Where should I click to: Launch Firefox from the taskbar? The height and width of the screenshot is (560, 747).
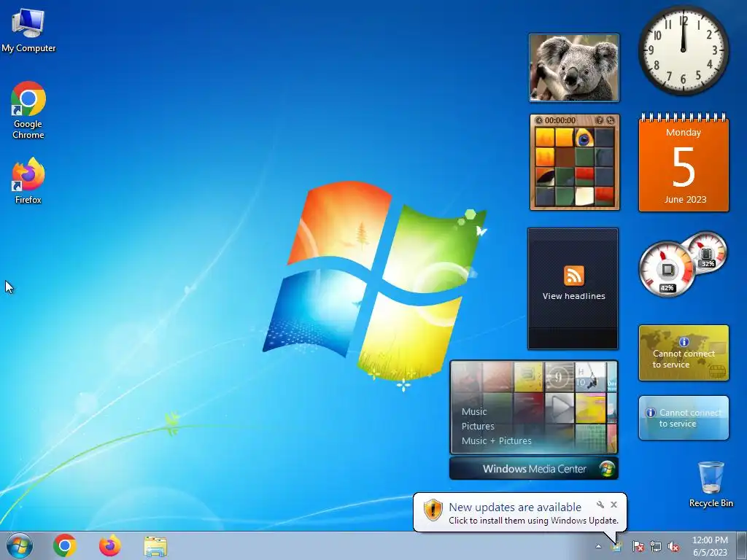click(x=110, y=545)
